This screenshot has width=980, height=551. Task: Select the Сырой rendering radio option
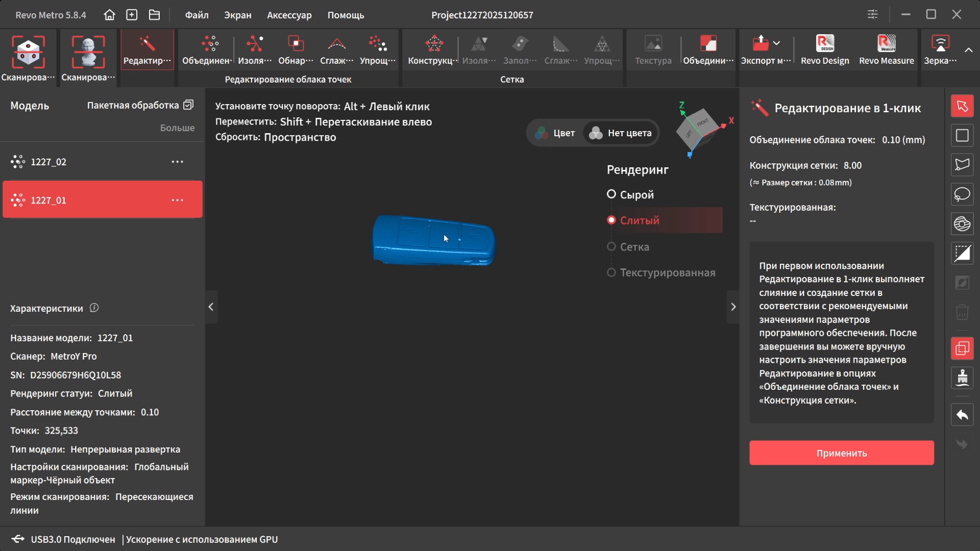[x=611, y=194]
